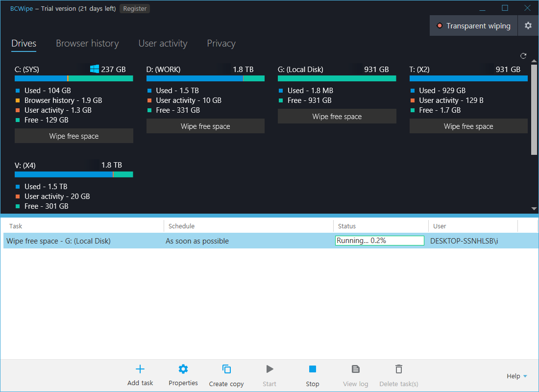
Task: Click the G: (Local Disk) drive title
Action: coord(300,70)
